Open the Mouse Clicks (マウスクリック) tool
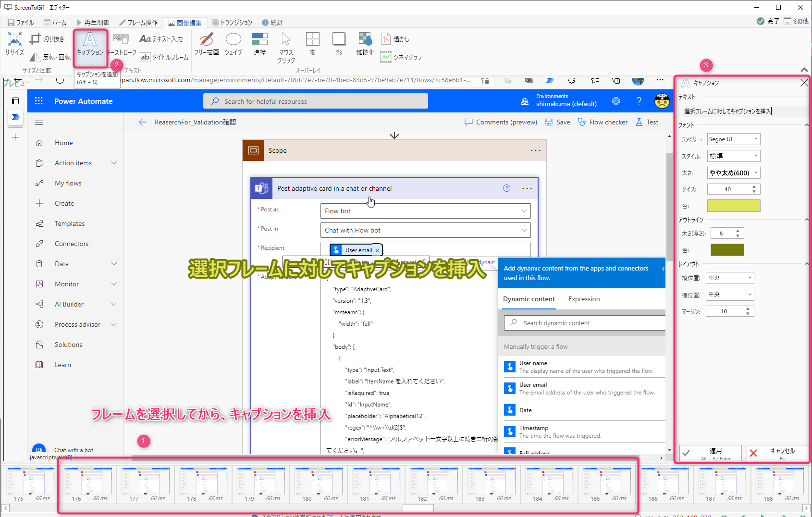This screenshot has height=517, width=812. click(286, 48)
